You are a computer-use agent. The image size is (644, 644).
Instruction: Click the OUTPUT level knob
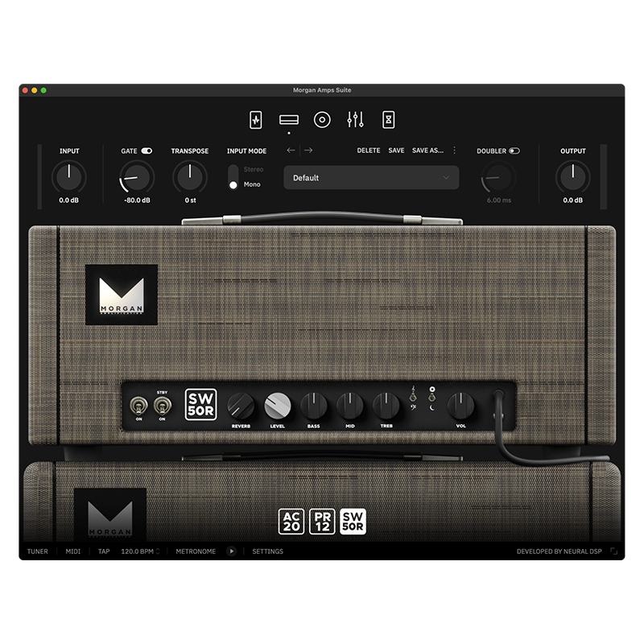pos(573,176)
